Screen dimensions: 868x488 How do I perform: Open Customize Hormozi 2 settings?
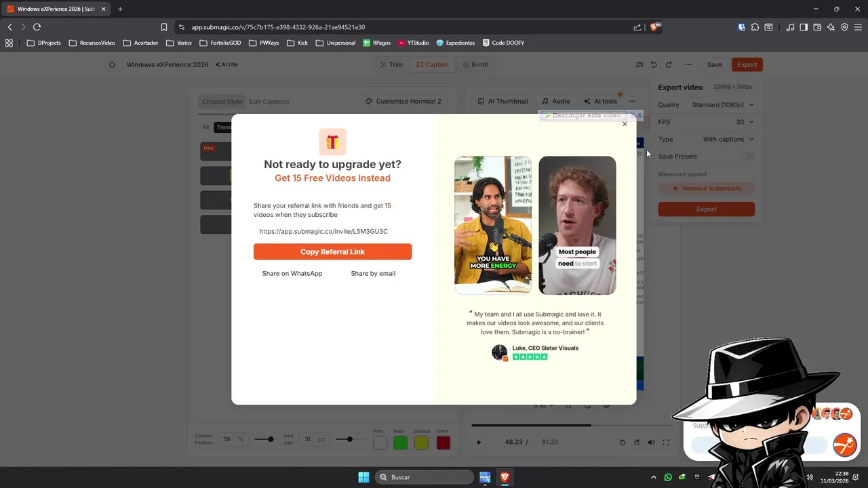403,101
